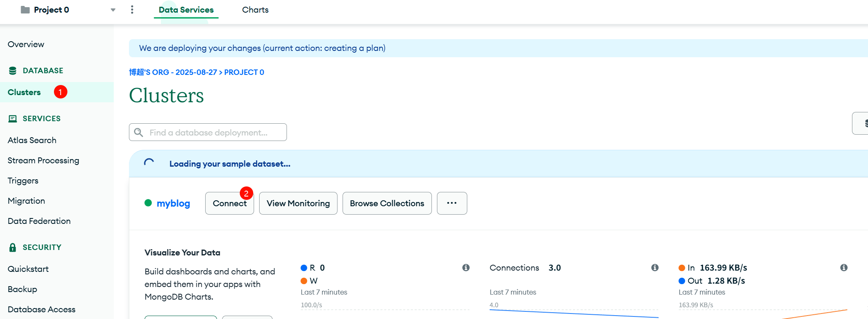
Task: Select Clusters in the sidebar
Action: pyautogui.click(x=24, y=92)
